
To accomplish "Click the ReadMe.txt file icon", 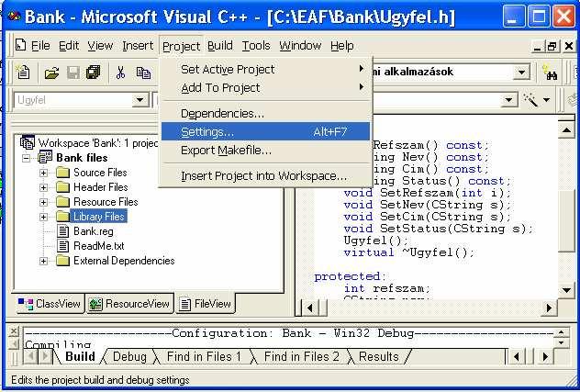I will click(x=63, y=246).
